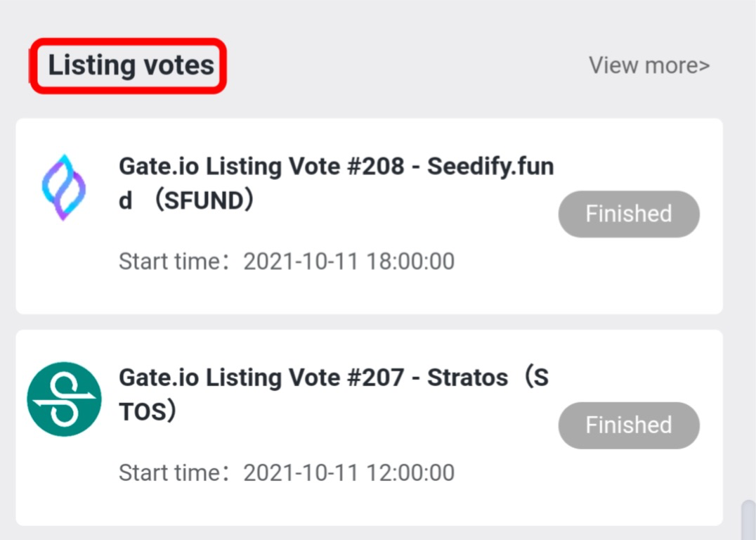Click the word Stratos in vote #207

pyautogui.click(x=469, y=378)
